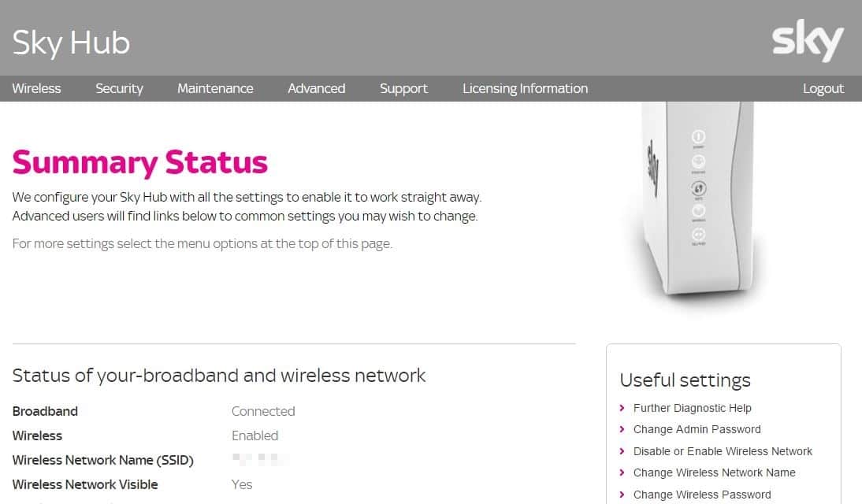
Task: Click the Sky Hub page title
Action: pos(70,43)
